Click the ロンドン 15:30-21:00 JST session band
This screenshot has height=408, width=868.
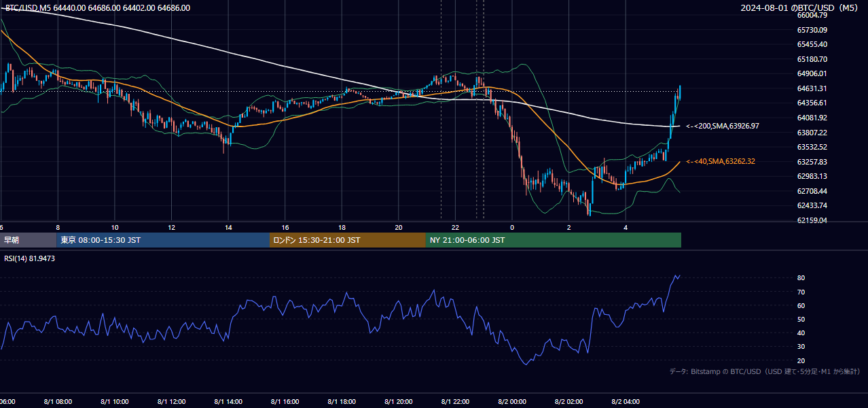click(348, 240)
